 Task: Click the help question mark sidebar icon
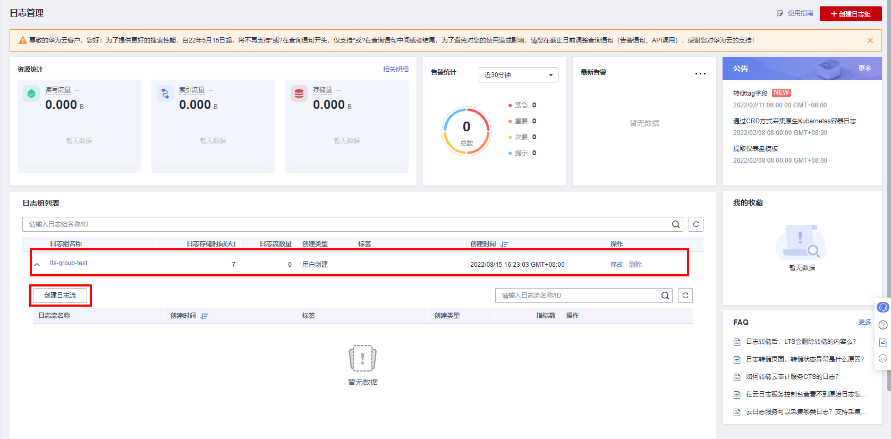tap(882, 325)
